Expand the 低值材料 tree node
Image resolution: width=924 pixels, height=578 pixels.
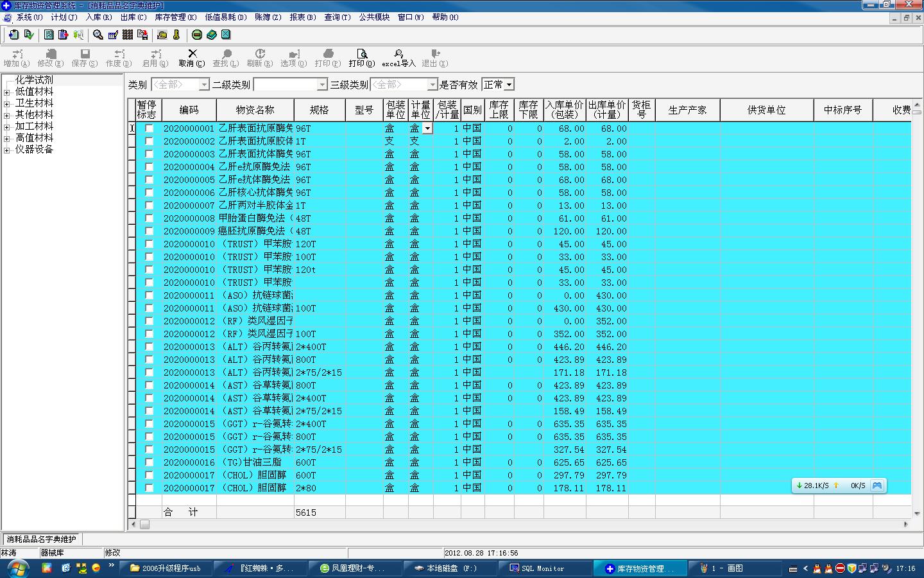[7, 92]
